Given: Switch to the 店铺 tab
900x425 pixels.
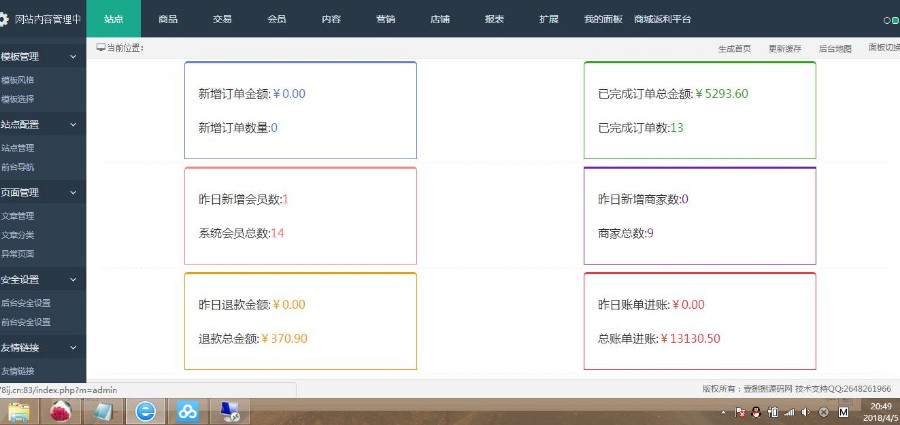Looking at the screenshot, I should pos(440,19).
